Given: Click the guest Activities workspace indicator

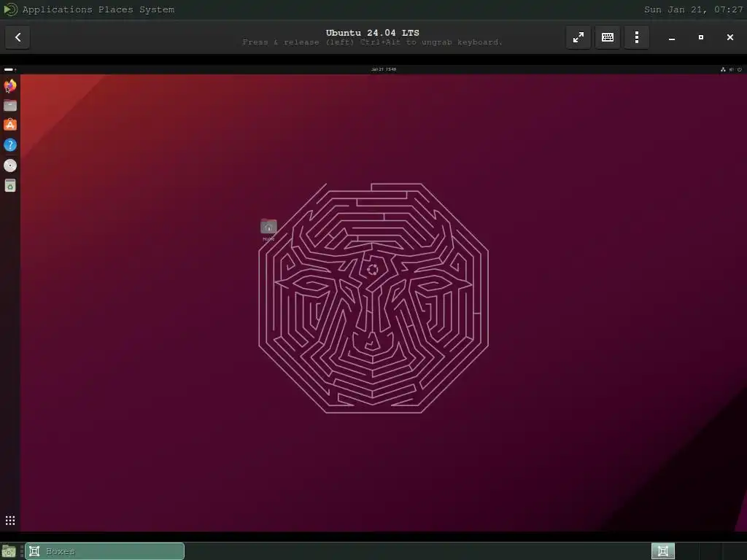Looking at the screenshot, I should (10, 69).
